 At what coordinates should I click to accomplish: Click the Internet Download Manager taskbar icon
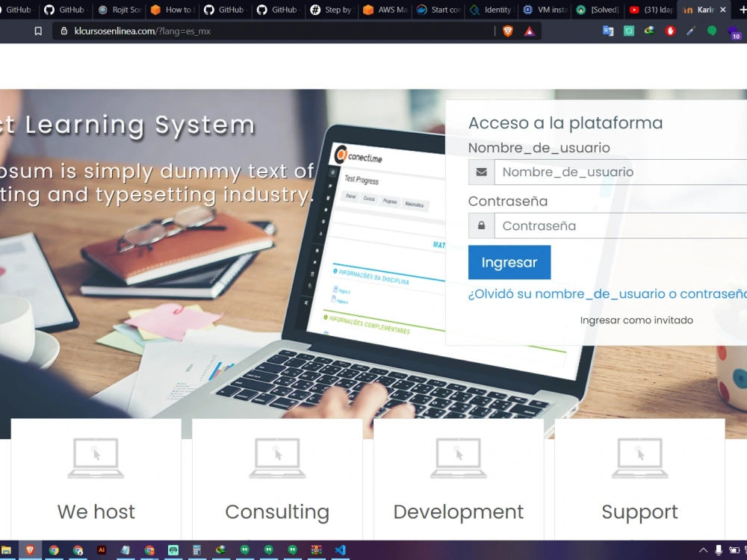click(220, 550)
